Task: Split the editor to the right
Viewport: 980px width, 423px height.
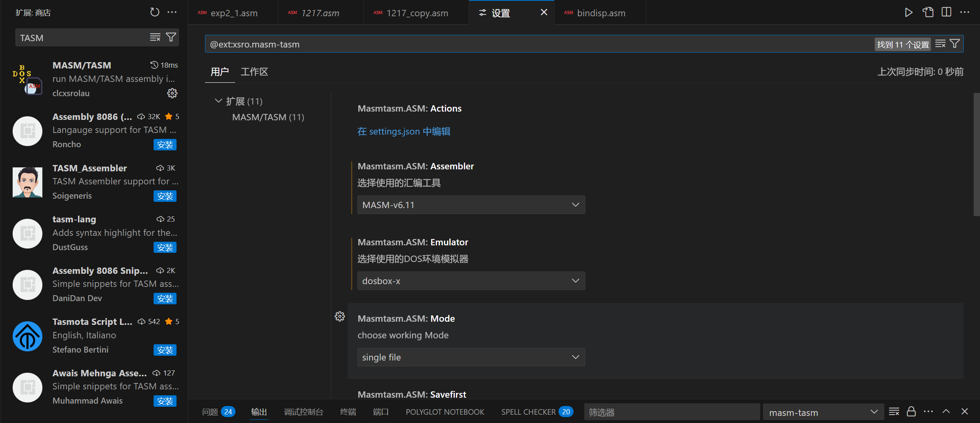Action: (946, 12)
